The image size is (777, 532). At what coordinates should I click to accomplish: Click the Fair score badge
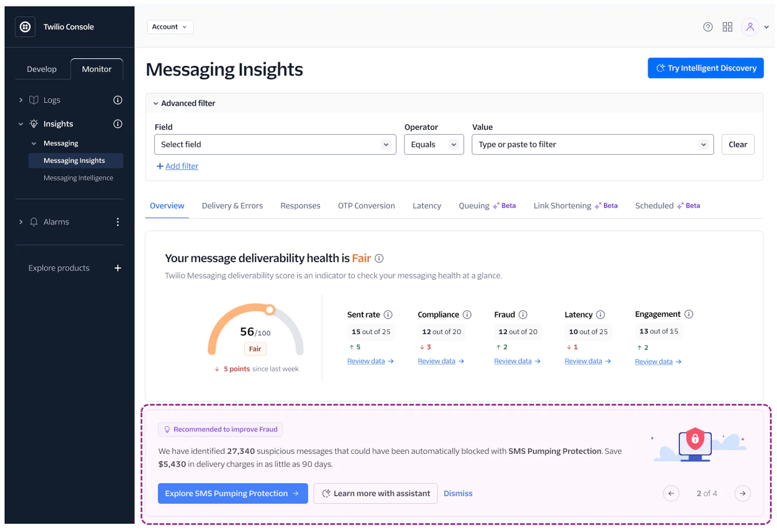(x=255, y=349)
